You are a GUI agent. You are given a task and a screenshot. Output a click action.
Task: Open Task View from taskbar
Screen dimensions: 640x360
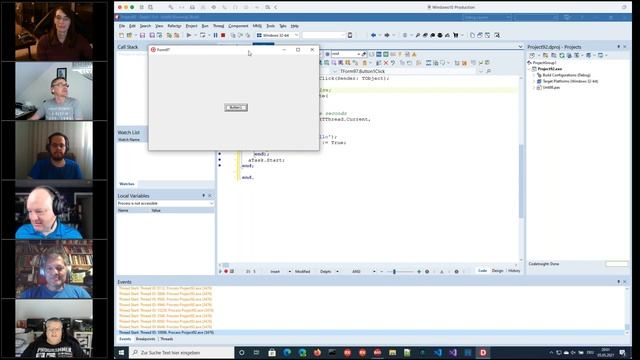pos(256,353)
